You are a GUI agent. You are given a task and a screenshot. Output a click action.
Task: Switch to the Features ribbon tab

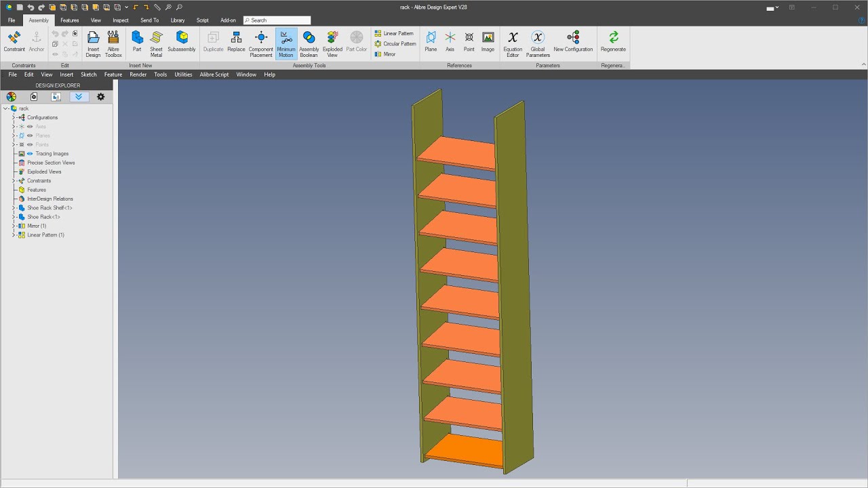point(70,20)
